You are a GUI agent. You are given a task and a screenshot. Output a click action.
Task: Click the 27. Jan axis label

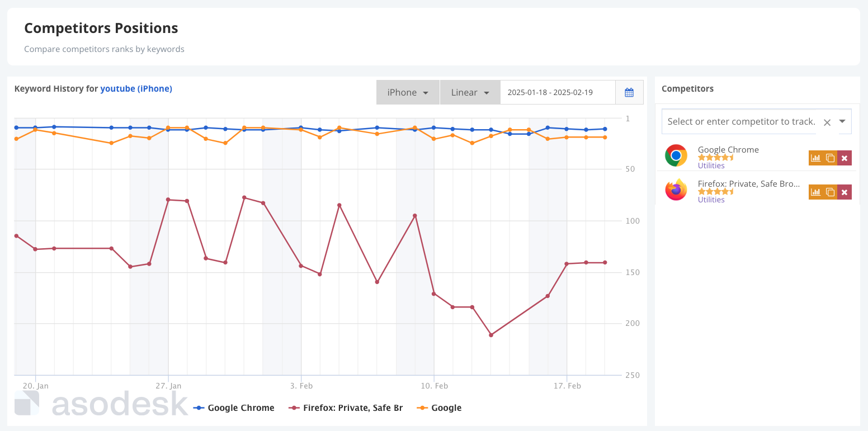click(168, 386)
